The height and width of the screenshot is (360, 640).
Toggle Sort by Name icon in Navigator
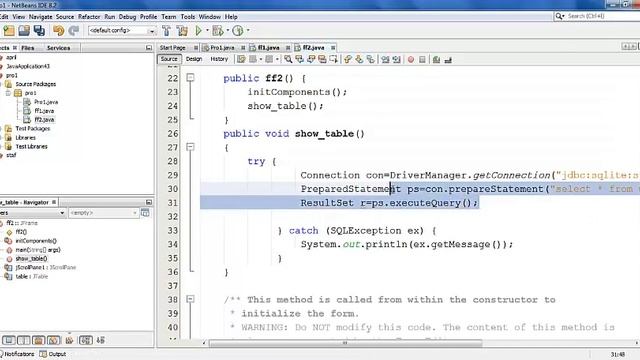pyautogui.click(x=85, y=340)
